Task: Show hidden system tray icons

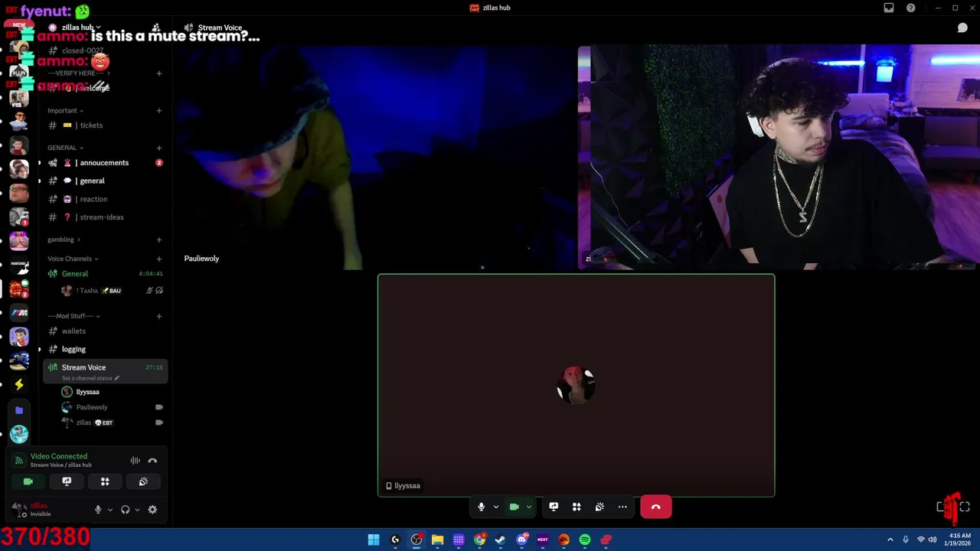Action: 890,540
